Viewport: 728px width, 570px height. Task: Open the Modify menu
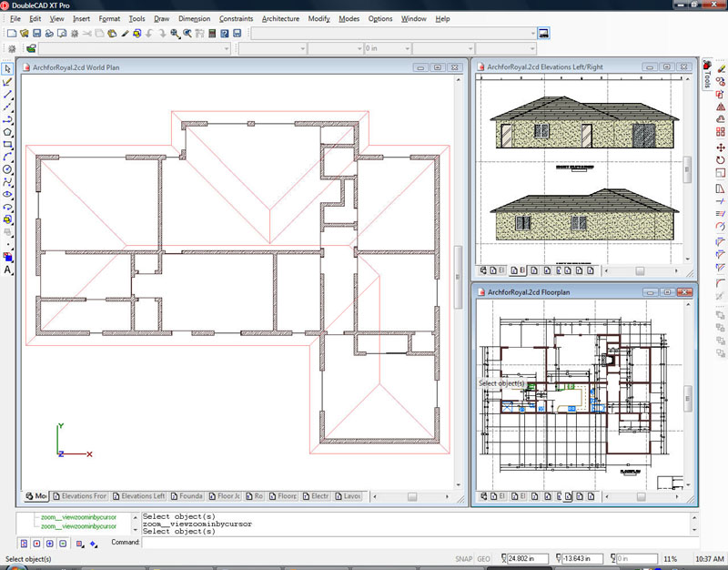(x=319, y=18)
